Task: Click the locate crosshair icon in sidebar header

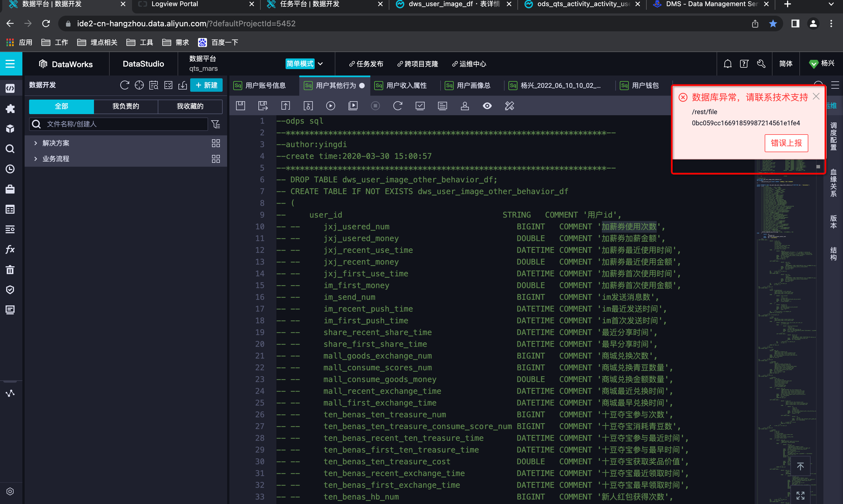Action: click(x=139, y=85)
